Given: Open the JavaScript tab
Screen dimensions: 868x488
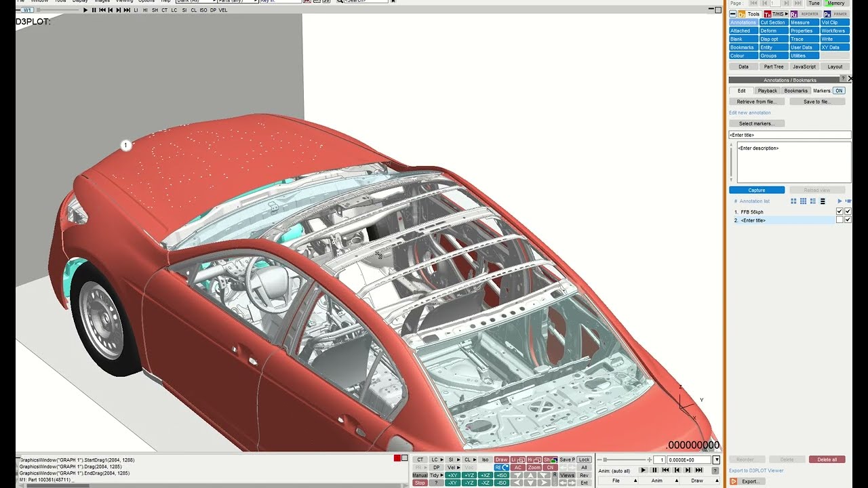Looking at the screenshot, I should [804, 66].
